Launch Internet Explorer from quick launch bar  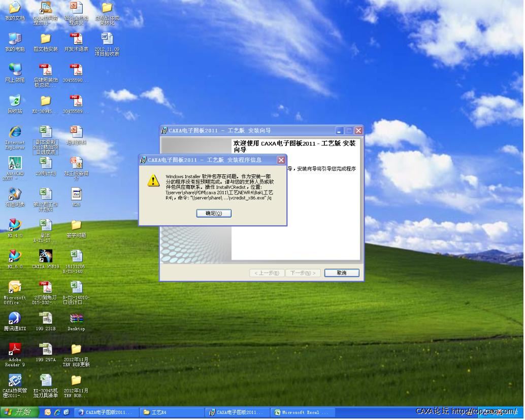tap(57, 412)
